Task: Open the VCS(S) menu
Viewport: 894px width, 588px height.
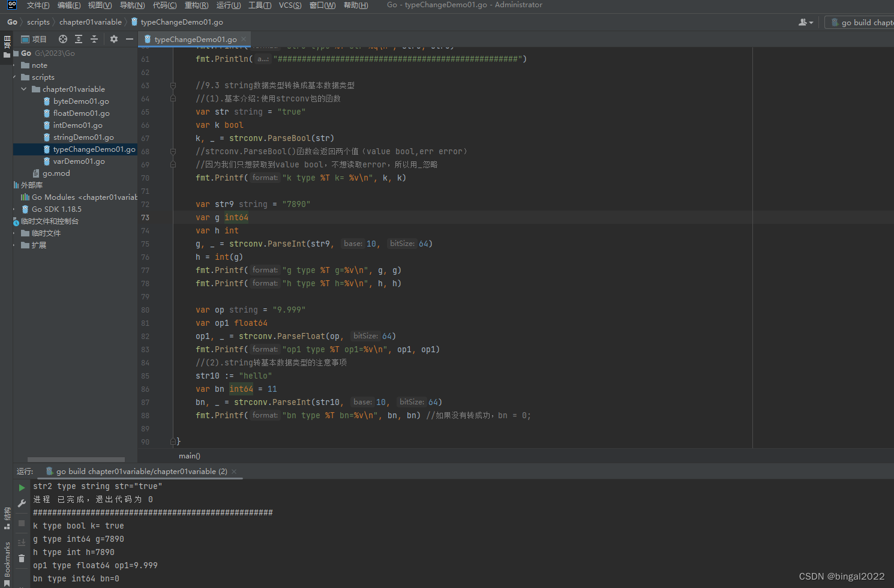Action: click(290, 5)
